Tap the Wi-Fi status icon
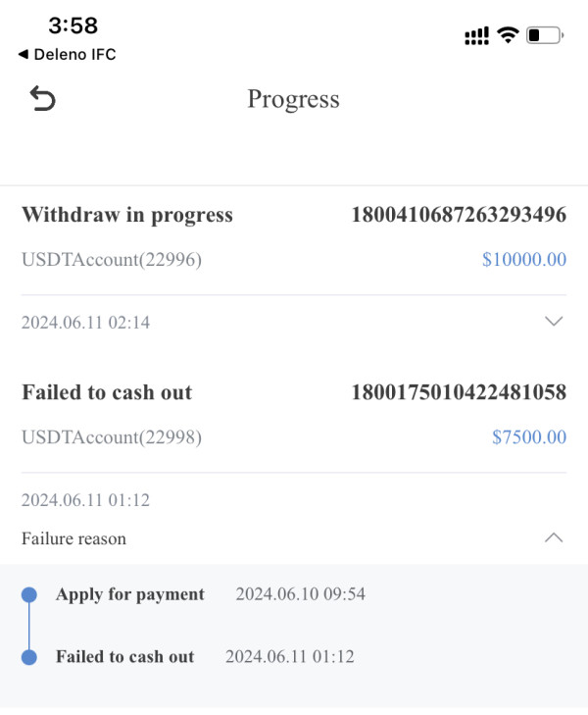The width and height of the screenshot is (588, 715). (x=508, y=35)
